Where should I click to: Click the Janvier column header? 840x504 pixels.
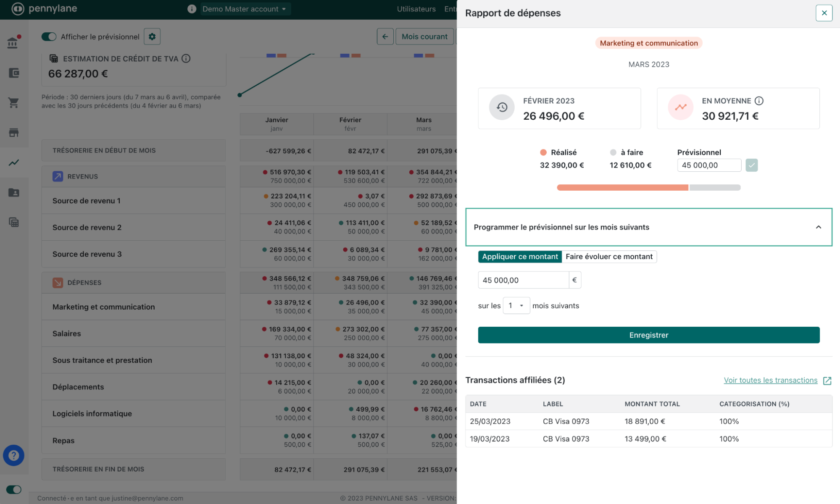pyautogui.click(x=276, y=124)
